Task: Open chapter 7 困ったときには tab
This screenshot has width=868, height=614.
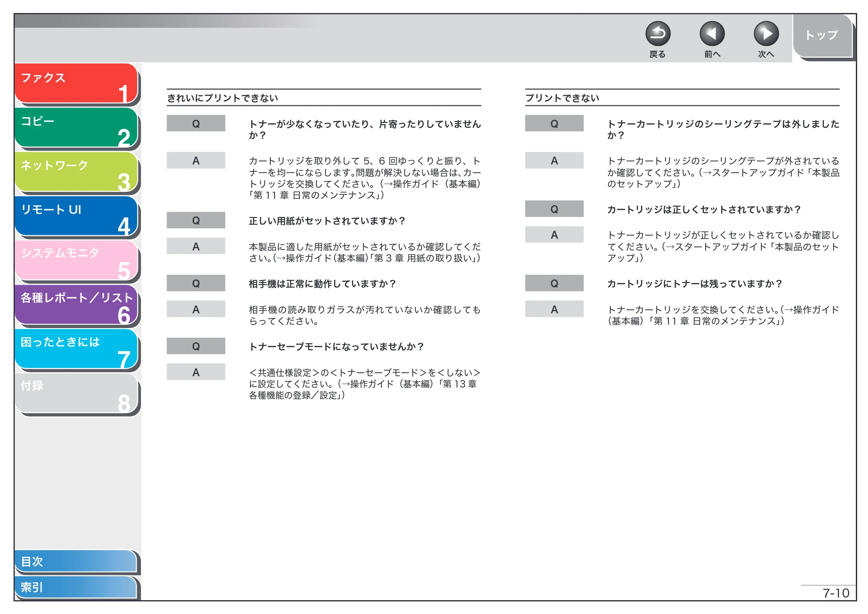Action: [x=76, y=349]
